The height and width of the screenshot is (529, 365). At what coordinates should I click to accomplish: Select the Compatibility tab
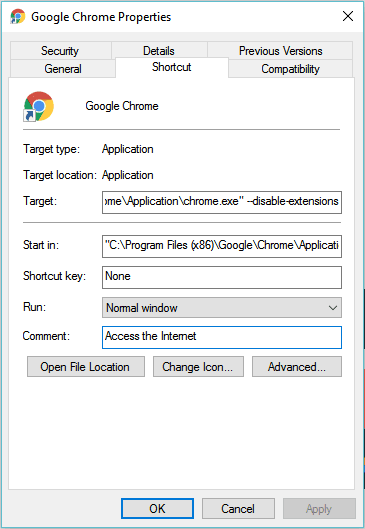click(x=290, y=69)
